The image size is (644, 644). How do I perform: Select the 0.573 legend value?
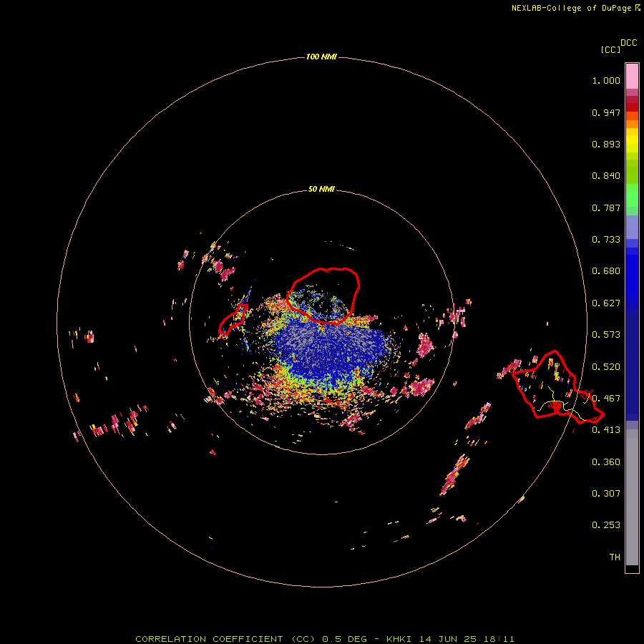606,335
